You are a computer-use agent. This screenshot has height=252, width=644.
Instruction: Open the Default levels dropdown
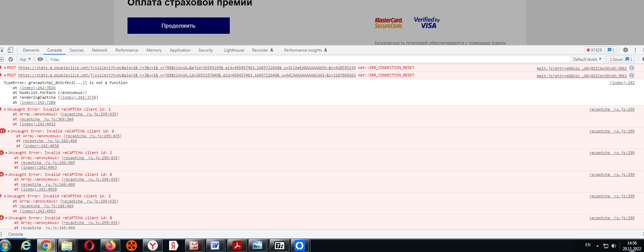click(587, 59)
